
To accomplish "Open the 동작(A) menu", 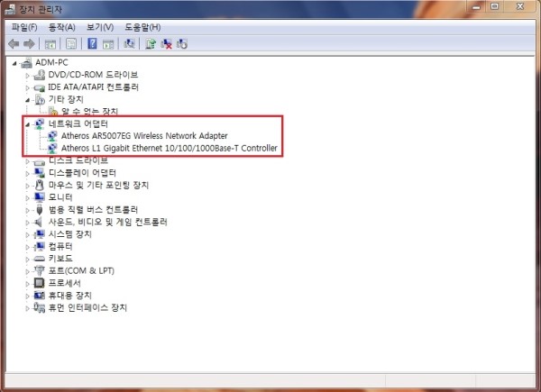I will point(62,27).
